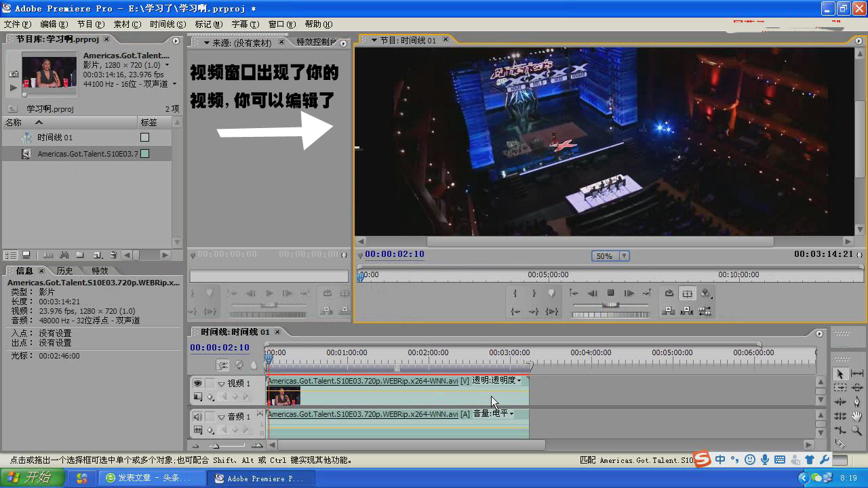868x488 pixels.
Task: Step back one frame in Program monitor
Action: [592, 293]
